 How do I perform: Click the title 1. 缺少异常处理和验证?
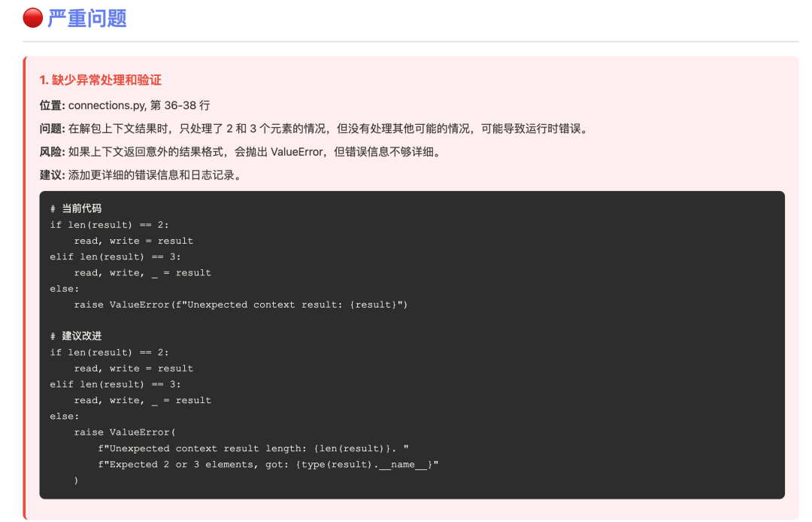[x=100, y=80]
